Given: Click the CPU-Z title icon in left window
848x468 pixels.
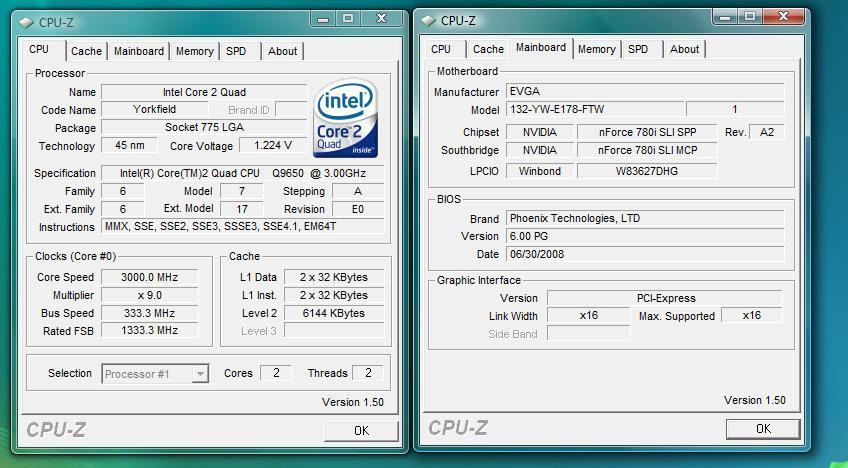Looking at the screenshot, I should pos(25,23).
